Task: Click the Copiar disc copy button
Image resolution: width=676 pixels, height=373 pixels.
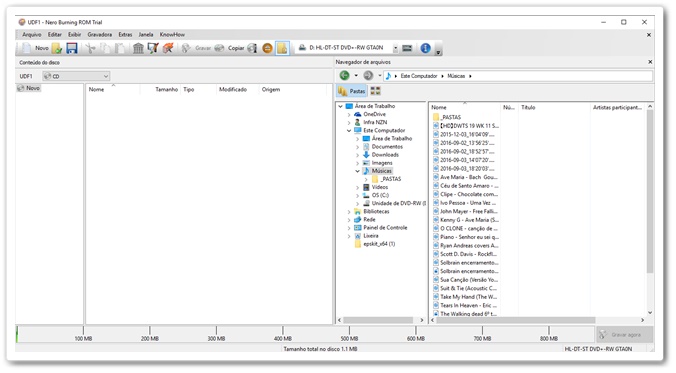Action: click(229, 48)
